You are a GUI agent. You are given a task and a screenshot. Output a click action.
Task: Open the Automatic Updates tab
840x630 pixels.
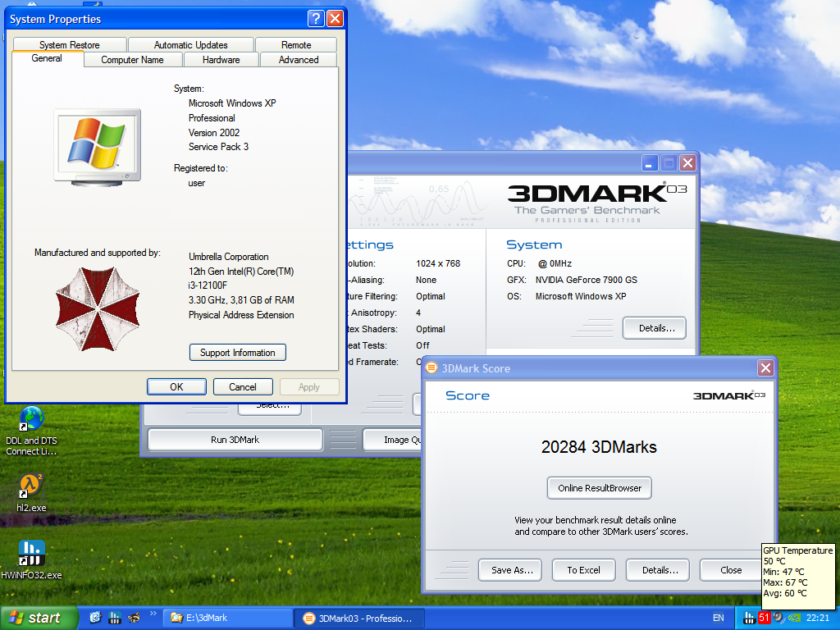[190, 44]
